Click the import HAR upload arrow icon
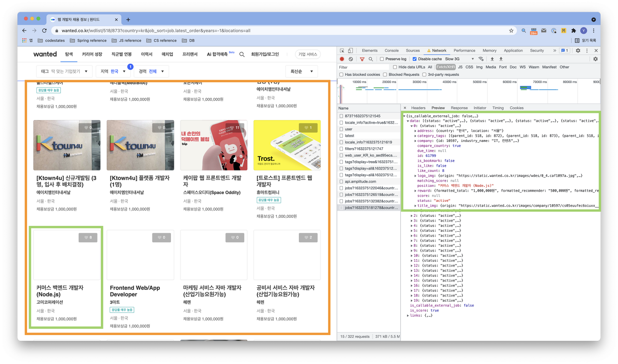Viewport: 618px width, 364px height. [x=492, y=59]
